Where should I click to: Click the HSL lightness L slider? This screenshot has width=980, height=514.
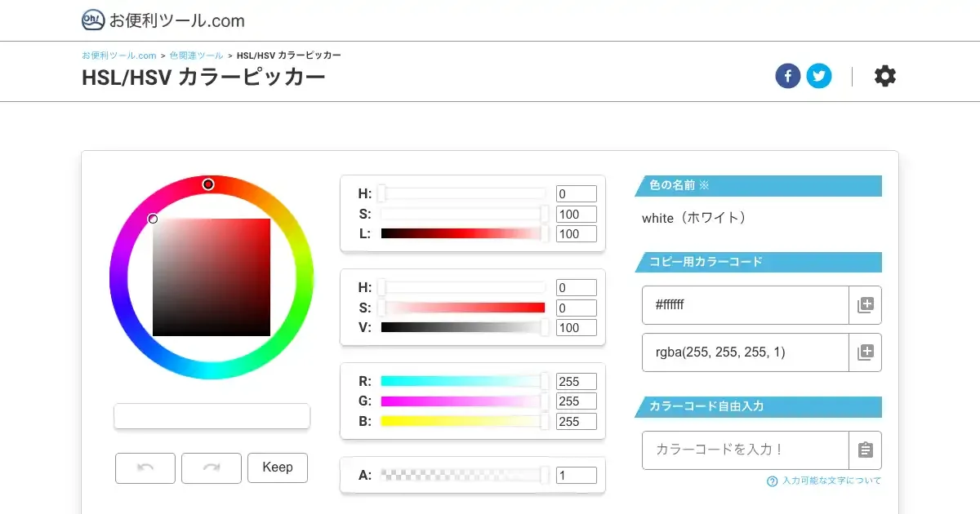pos(462,234)
